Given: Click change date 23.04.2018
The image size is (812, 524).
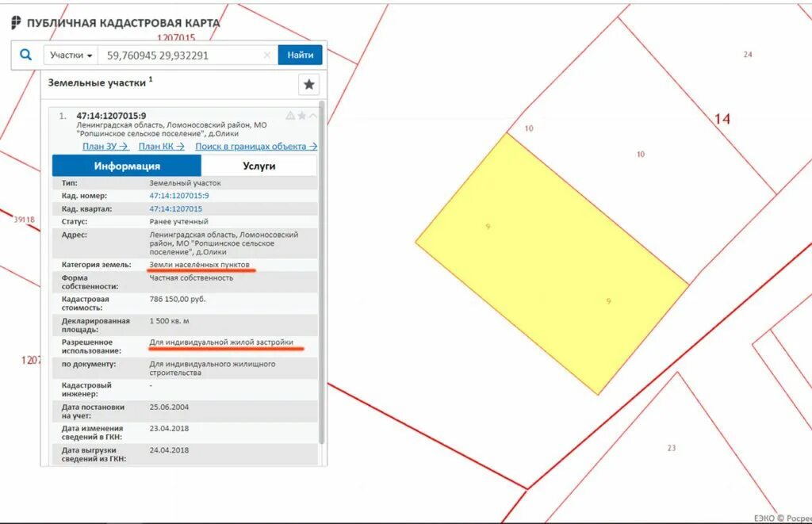Looking at the screenshot, I should (169, 428).
